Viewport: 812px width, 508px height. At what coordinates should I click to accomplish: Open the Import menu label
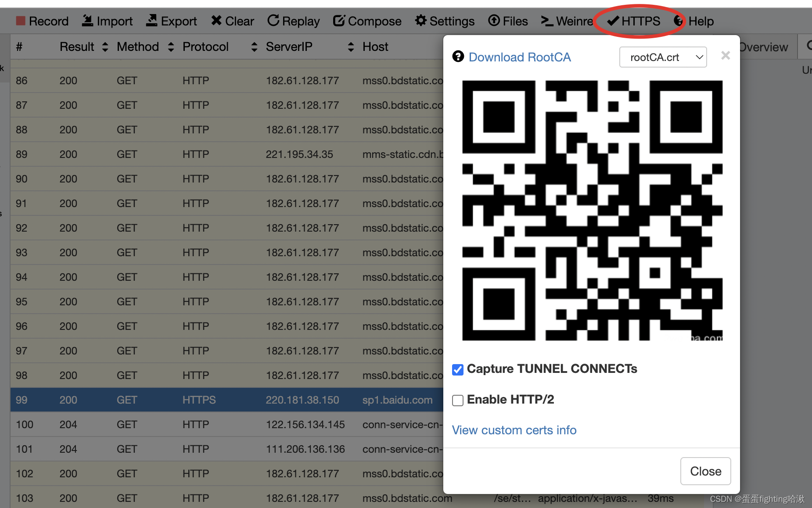click(115, 21)
